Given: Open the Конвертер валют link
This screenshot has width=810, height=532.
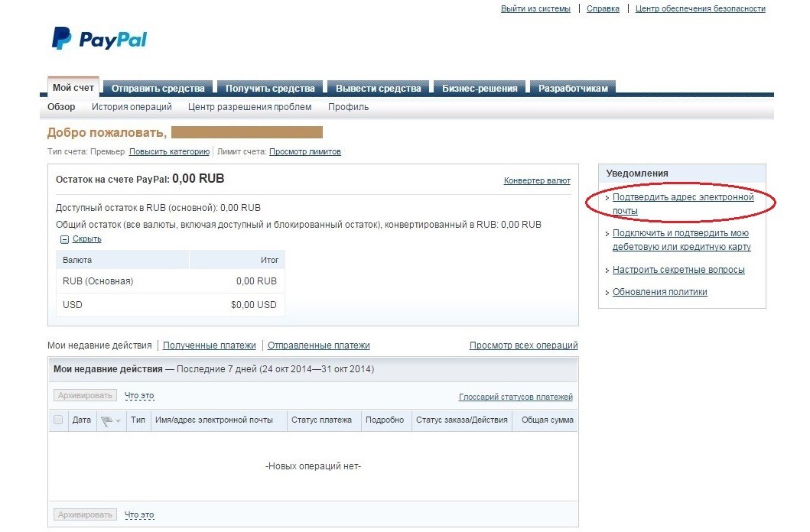Looking at the screenshot, I should pyautogui.click(x=537, y=180).
